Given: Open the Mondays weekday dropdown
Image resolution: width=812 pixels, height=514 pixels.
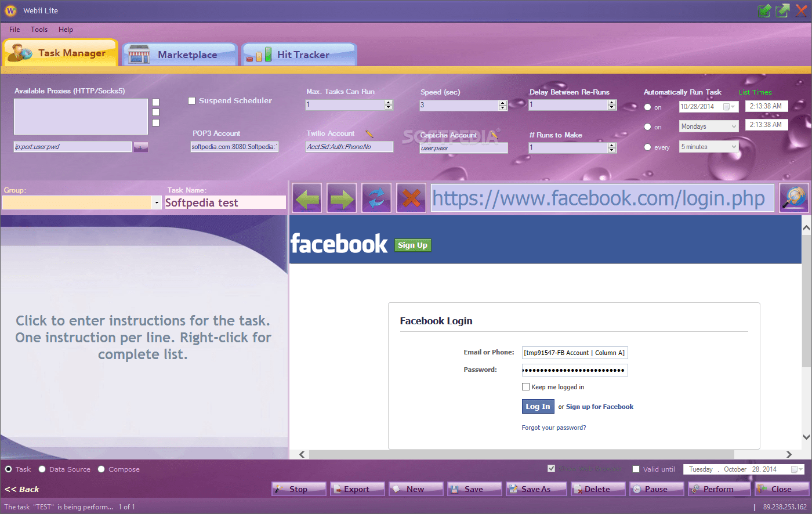Looking at the screenshot, I should (709, 126).
